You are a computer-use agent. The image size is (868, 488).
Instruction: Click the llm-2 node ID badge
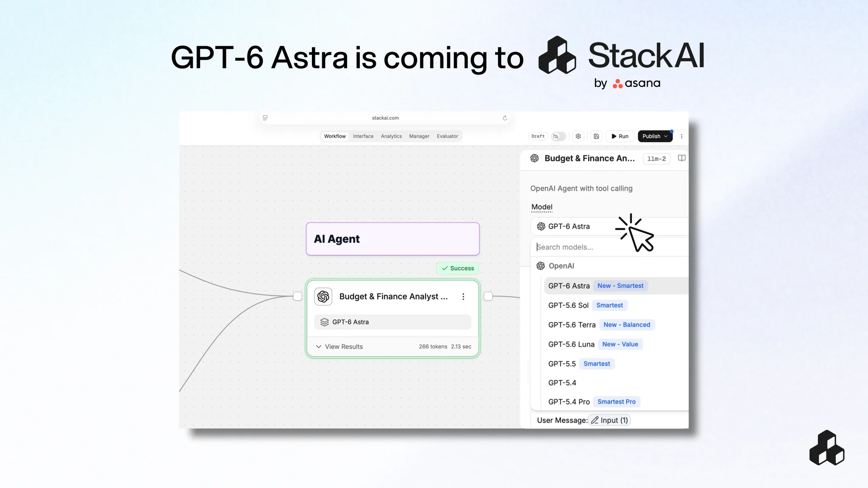[657, 159]
